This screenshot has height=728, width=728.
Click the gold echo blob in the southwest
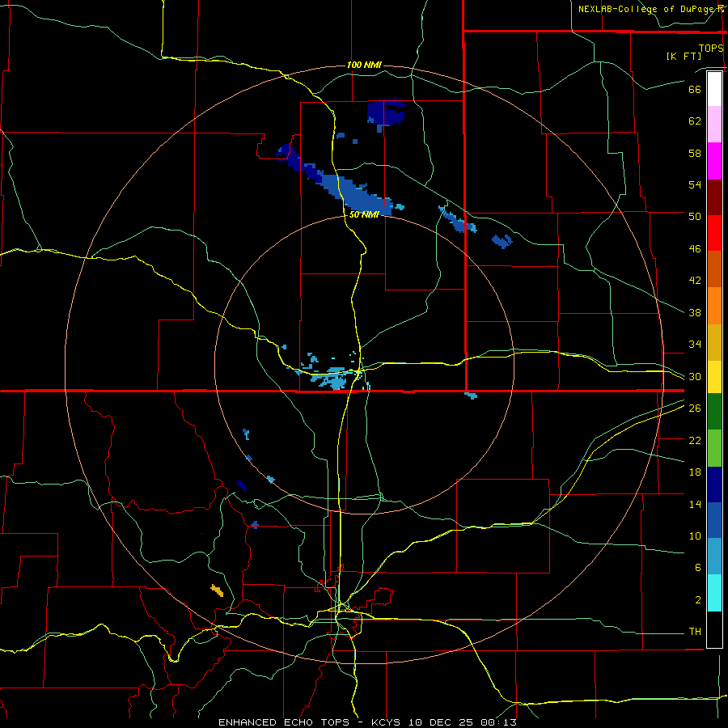(217, 590)
